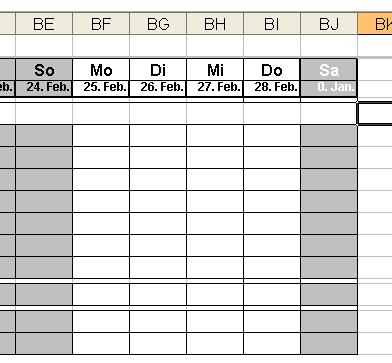Select the '24. Feb.' date cell
Screen dimensions: 392x363
click(44, 88)
